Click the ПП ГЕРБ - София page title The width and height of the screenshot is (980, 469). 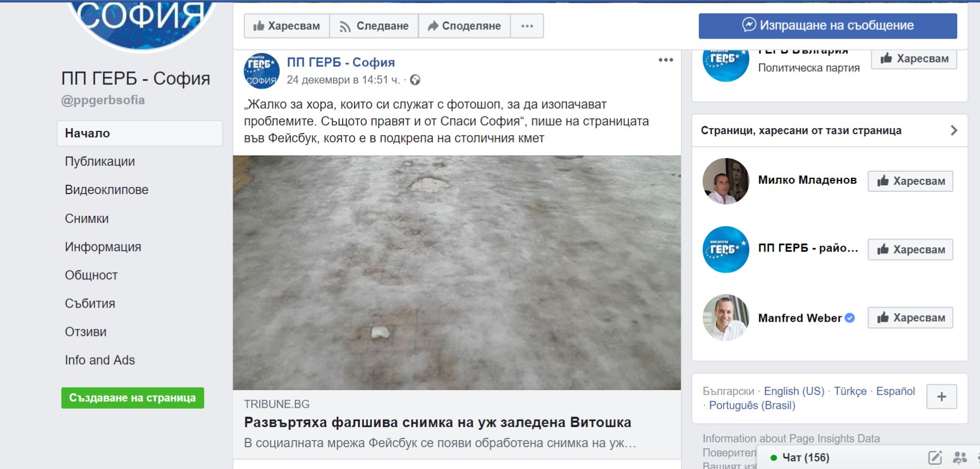pyautogui.click(x=136, y=78)
